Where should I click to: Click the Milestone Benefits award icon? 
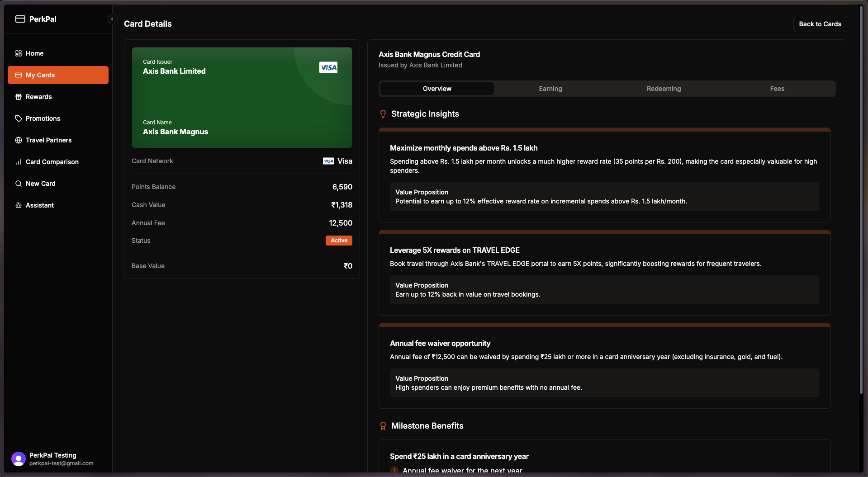tap(383, 426)
